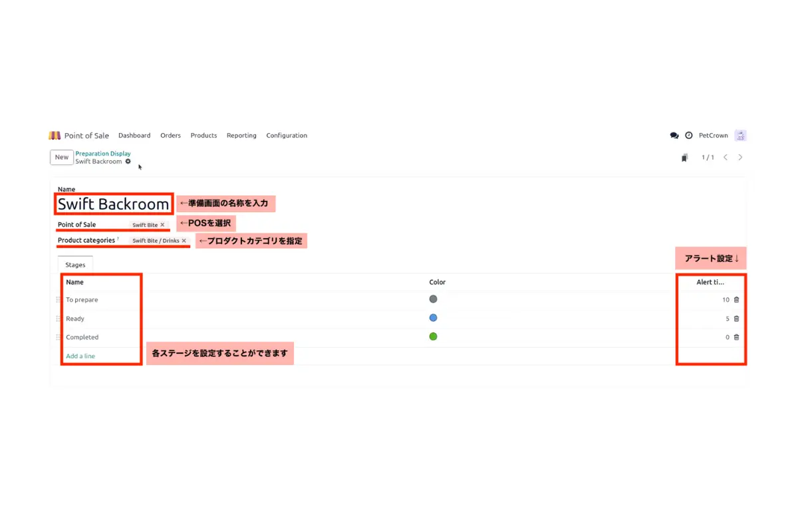
Task: Select the Stages tab
Action: pos(75,265)
